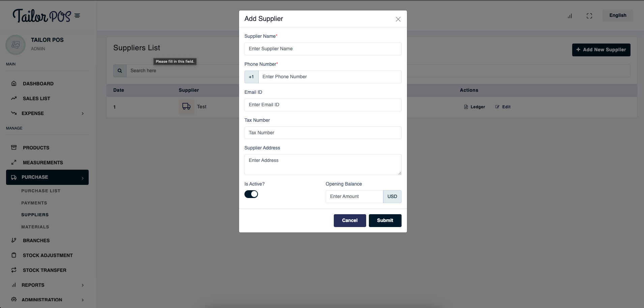
Task: Open the Ledger link for Test
Action: pyautogui.click(x=475, y=107)
